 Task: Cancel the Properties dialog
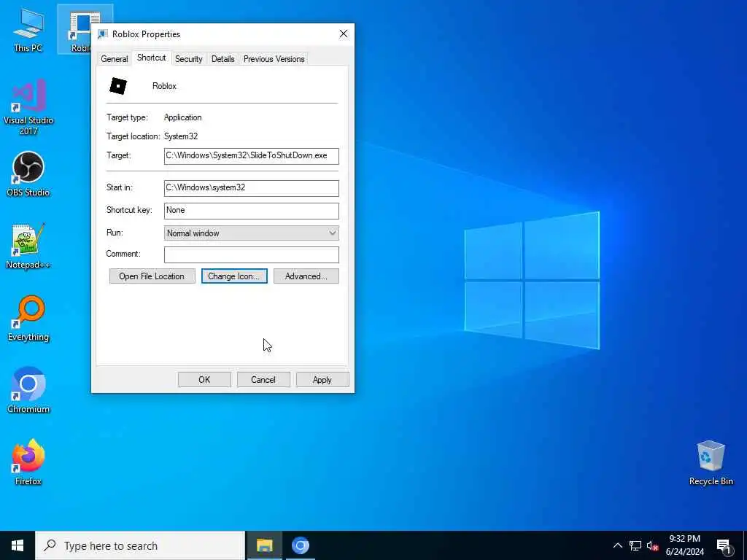click(263, 379)
